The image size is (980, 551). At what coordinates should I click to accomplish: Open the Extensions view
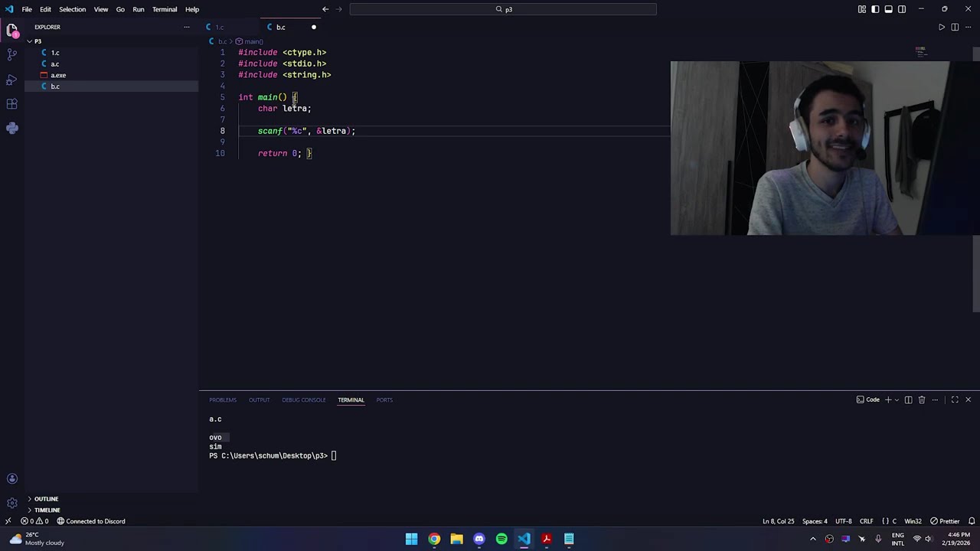point(11,103)
